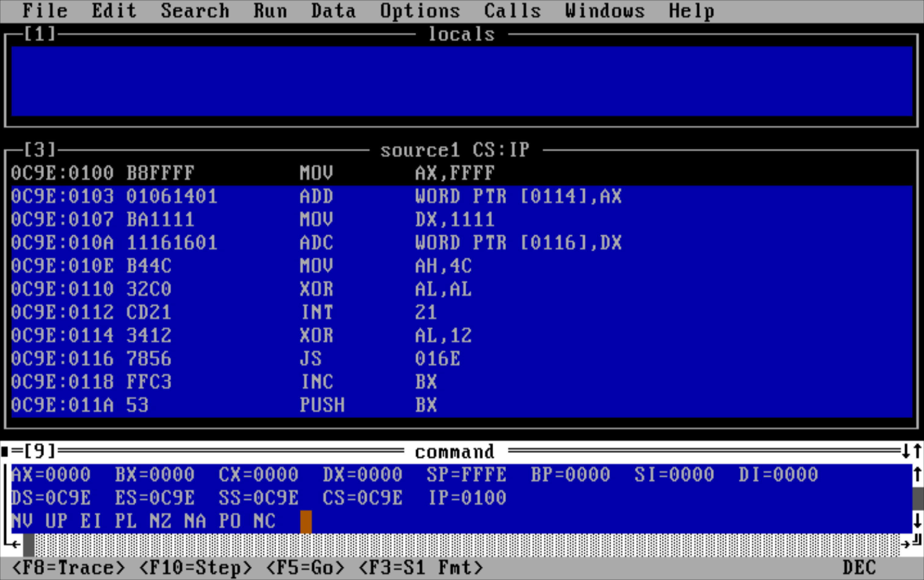924x580 pixels.
Task: Click the F3=S1 Fmt button
Action: [420, 568]
